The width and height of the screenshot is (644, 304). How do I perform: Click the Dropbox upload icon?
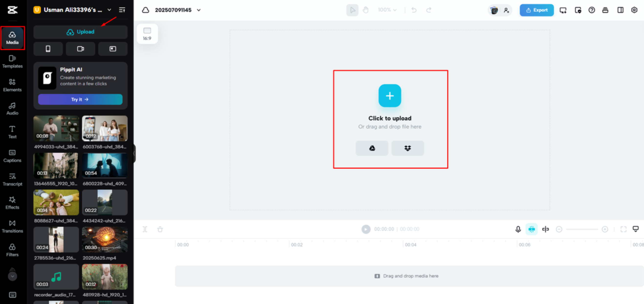[408, 148]
